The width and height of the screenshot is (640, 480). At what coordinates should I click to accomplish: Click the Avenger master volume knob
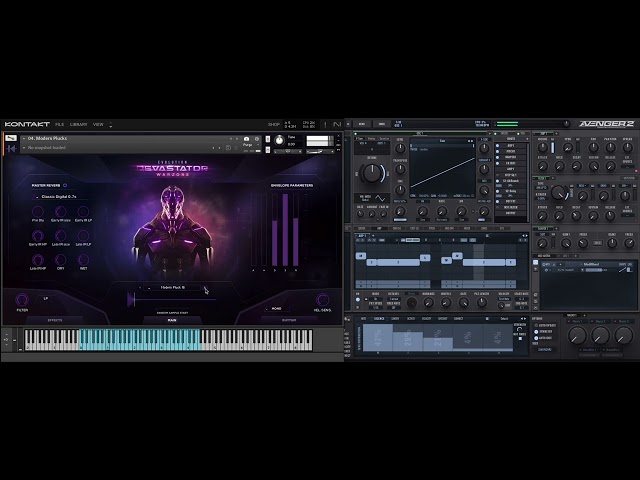click(x=566, y=124)
